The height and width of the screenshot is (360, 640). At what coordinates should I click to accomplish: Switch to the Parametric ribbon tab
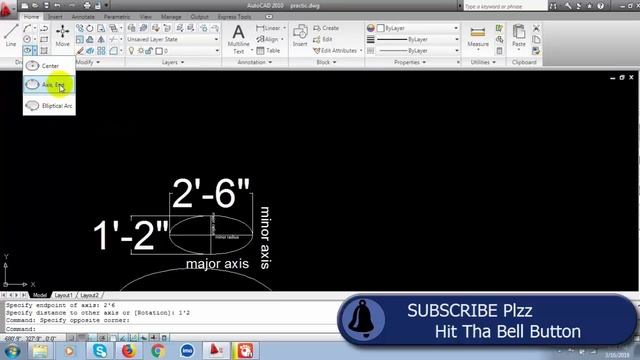[117, 17]
